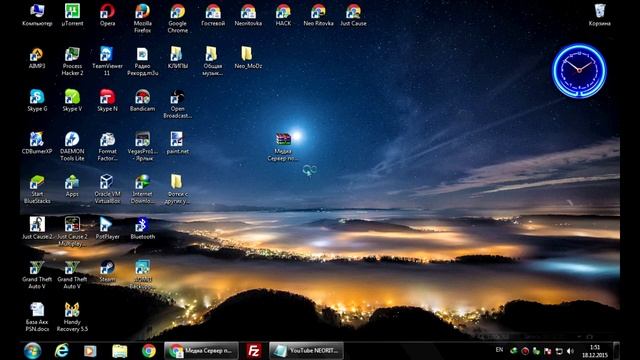Launch the Skype G shortcut
640x360 pixels.
pos(37,100)
